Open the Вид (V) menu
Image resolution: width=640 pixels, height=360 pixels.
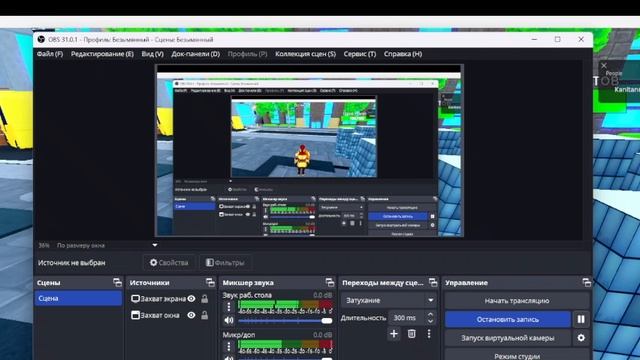click(x=153, y=54)
